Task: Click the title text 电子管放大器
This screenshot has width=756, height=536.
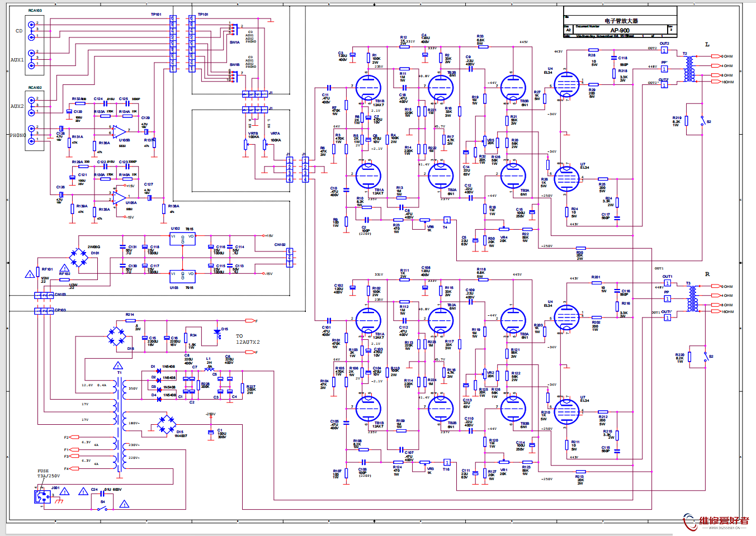Action: point(621,21)
